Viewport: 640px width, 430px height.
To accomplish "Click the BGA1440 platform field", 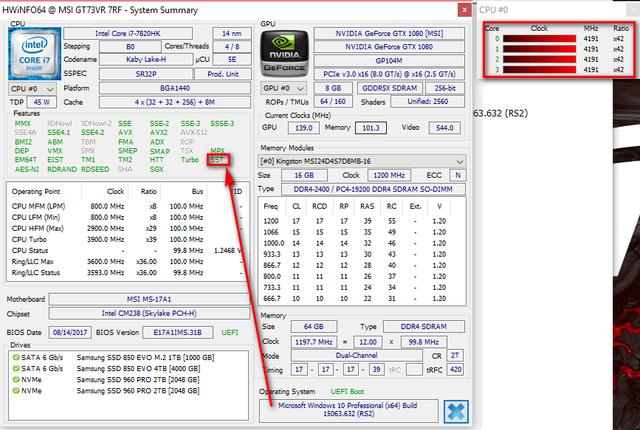I will tap(175, 88).
